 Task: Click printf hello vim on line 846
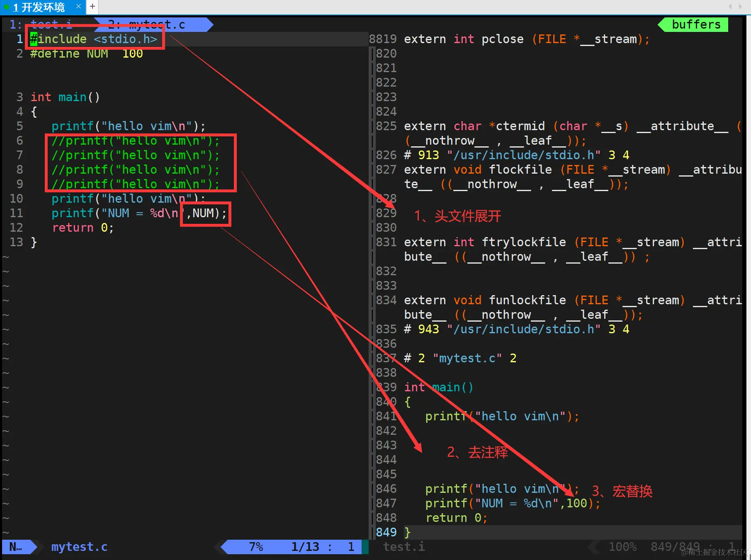coord(502,489)
